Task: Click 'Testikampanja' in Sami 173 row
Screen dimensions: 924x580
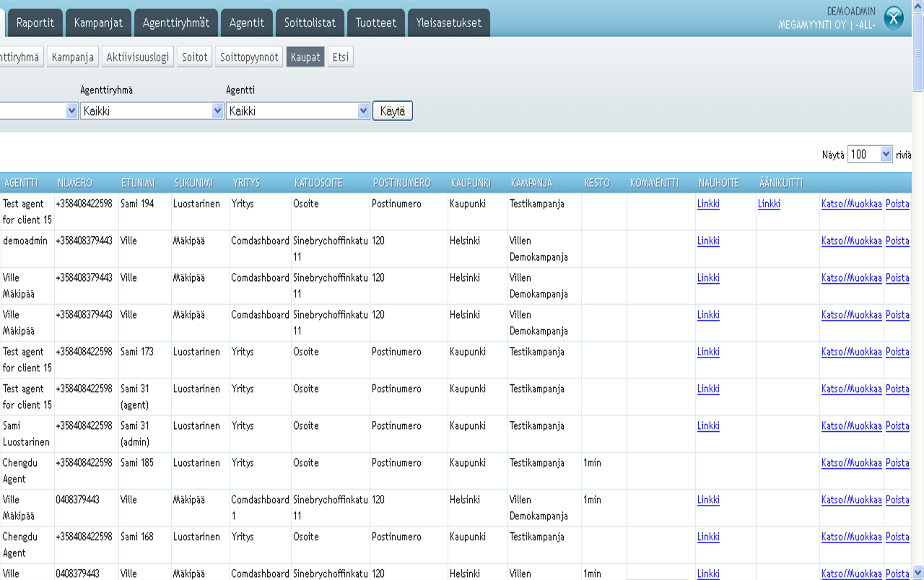Action: pos(537,352)
